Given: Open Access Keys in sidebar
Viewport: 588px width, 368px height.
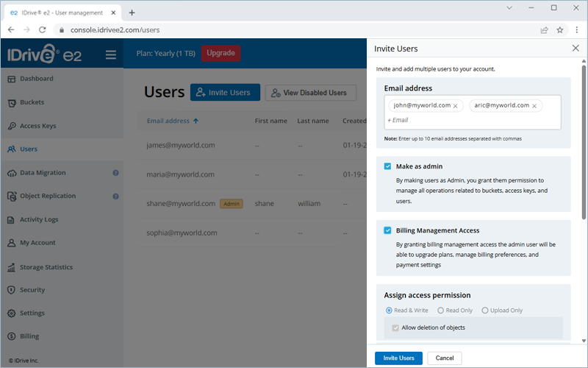Looking at the screenshot, I should (x=37, y=126).
